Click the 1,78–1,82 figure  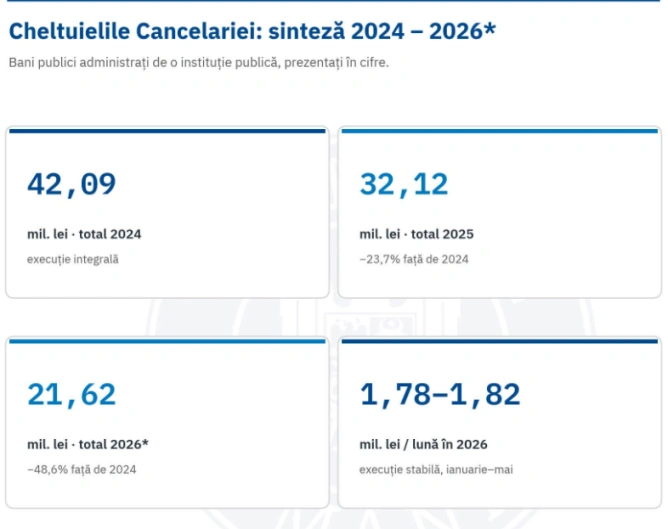[440, 395]
